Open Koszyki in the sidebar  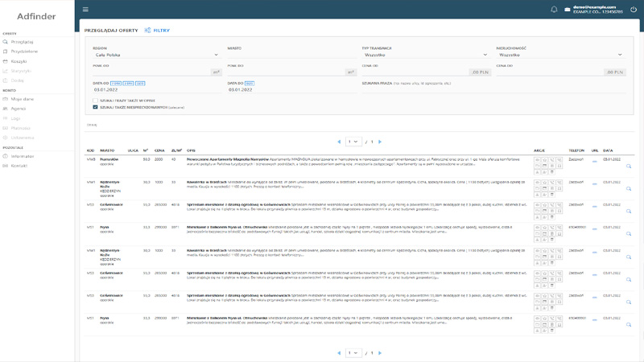pos(19,61)
